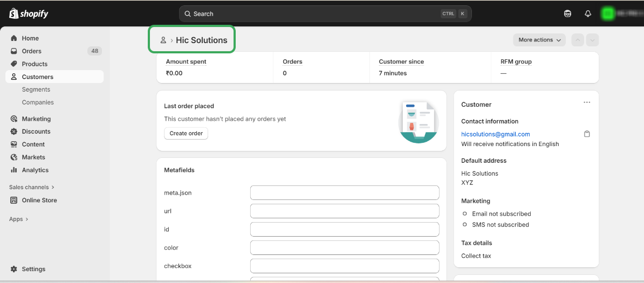The width and height of the screenshot is (644, 283).
Task: Click the meta.json metafield input
Action: (x=345, y=193)
